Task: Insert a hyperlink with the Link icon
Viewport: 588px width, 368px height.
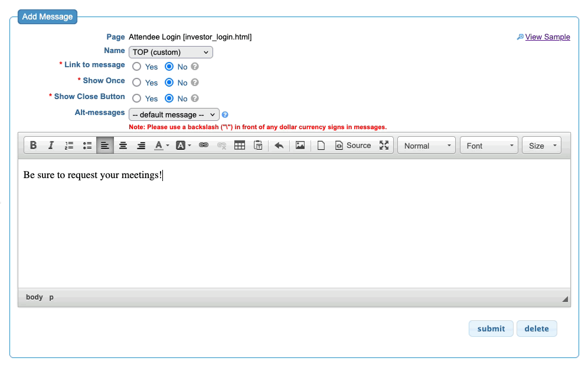Action: (x=204, y=146)
